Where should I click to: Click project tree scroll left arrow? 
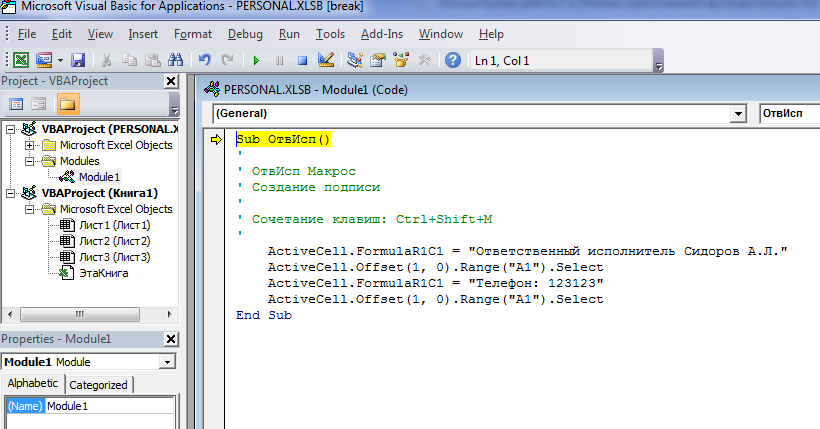10,314
